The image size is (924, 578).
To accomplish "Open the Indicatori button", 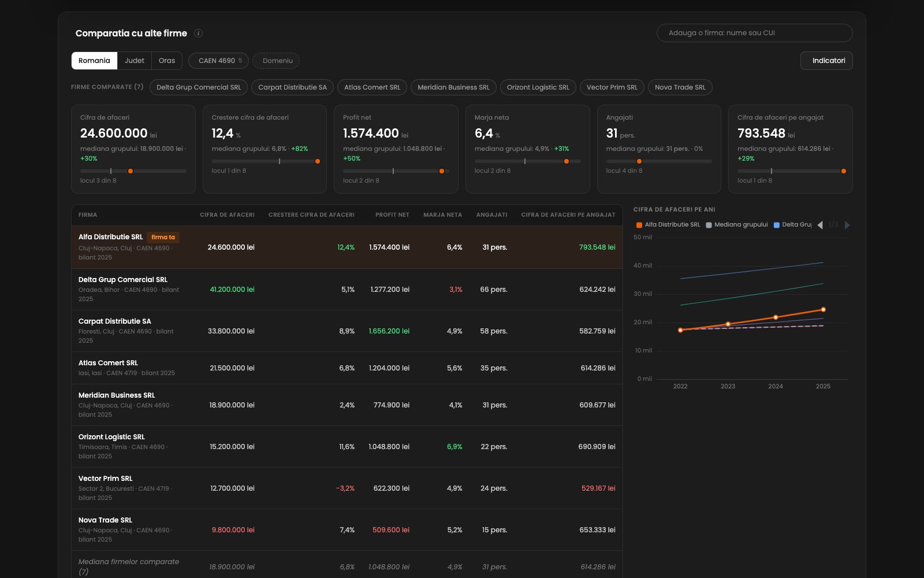I will click(826, 61).
